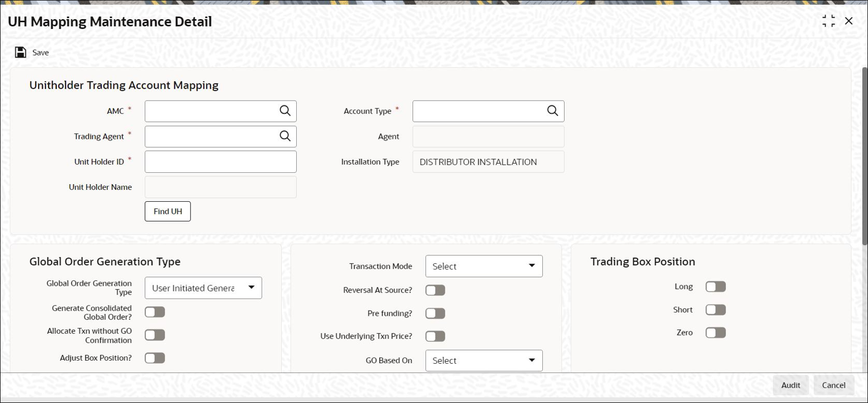868x403 pixels.
Task: Expand the GO Based On dropdown
Action: click(484, 361)
